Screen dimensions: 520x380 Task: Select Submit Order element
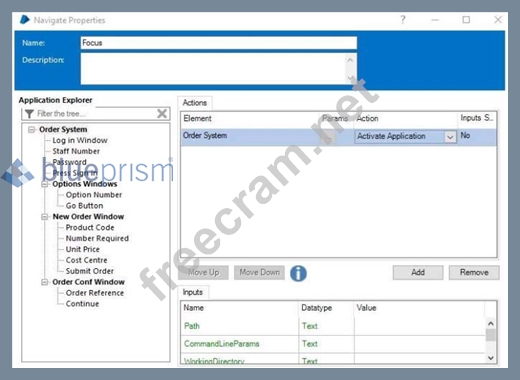[90, 271]
